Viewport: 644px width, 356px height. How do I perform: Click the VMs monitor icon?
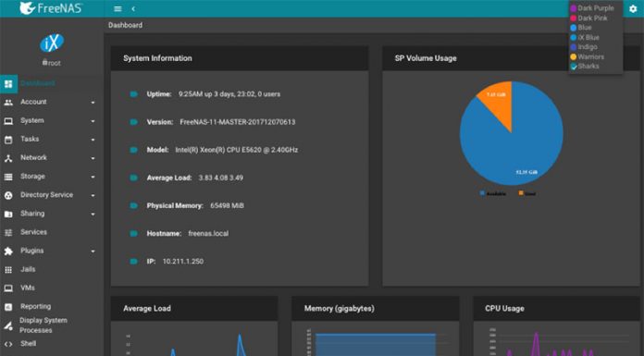point(8,288)
